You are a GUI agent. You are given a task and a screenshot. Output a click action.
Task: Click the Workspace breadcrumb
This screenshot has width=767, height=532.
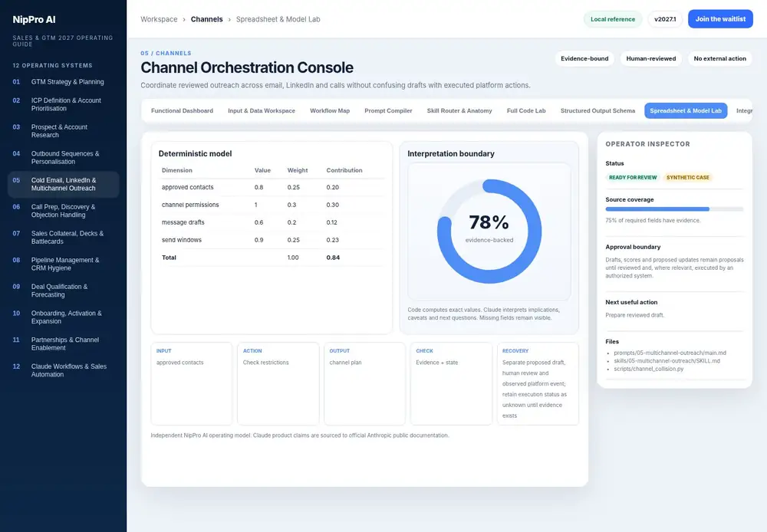(x=159, y=19)
